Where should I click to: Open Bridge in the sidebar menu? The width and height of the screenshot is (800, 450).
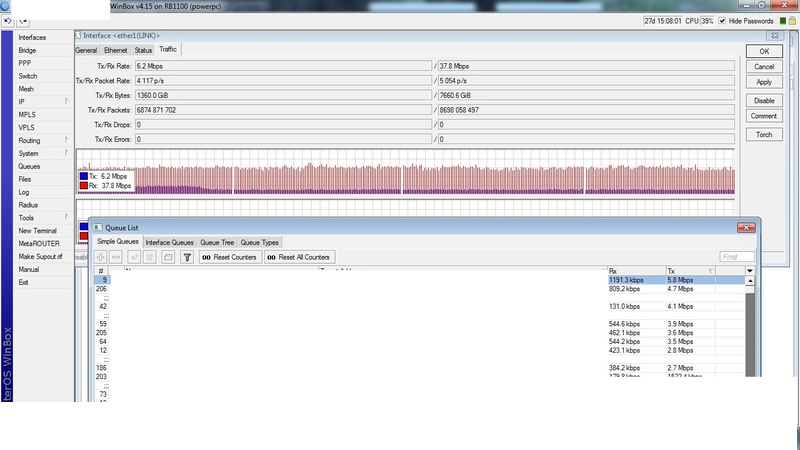pos(27,50)
